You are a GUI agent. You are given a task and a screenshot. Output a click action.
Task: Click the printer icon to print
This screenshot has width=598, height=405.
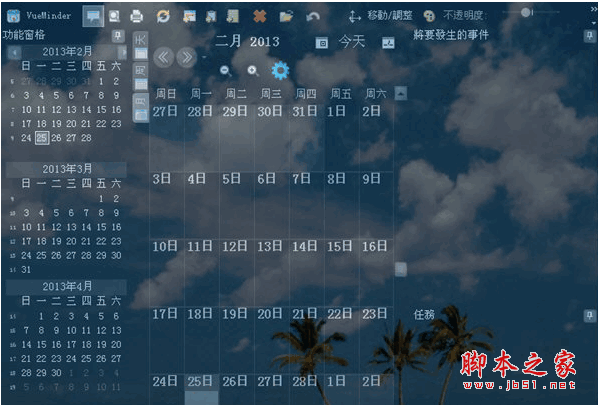click(x=137, y=16)
